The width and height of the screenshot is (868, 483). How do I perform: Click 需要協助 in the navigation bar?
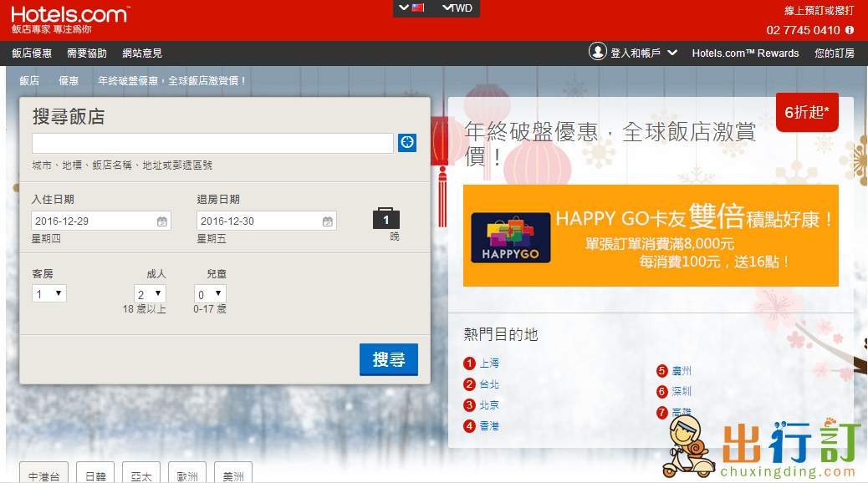pos(87,53)
